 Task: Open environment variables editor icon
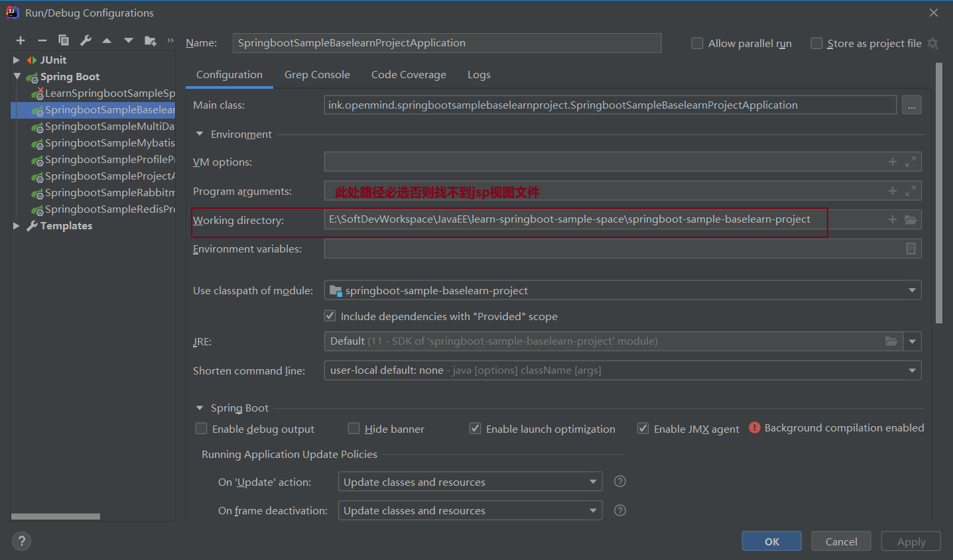point(911,249)
